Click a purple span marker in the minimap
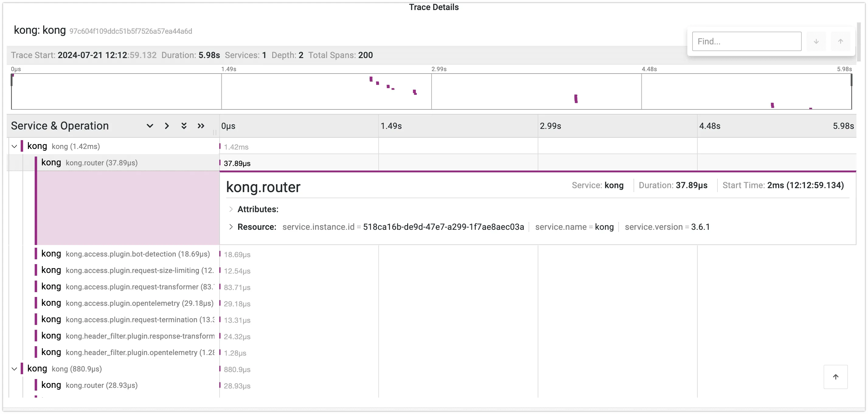 click(371, 80)
